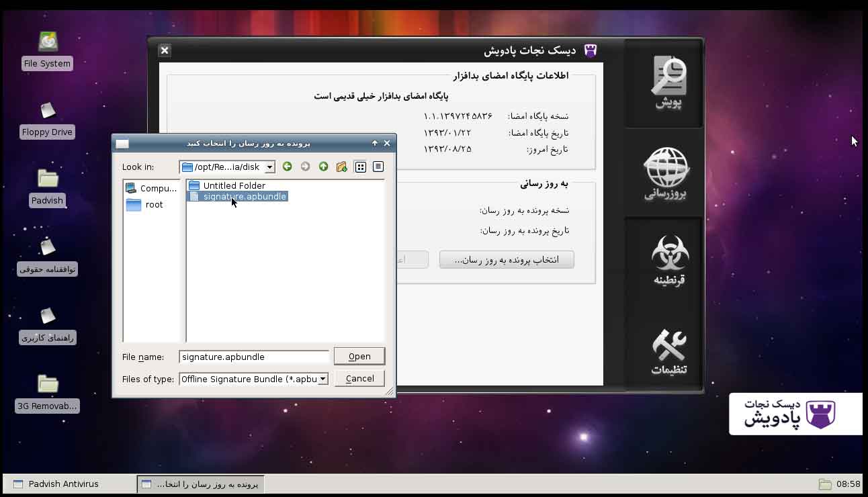
Task: Click the File name input field
Action: (x=254, y=357)
